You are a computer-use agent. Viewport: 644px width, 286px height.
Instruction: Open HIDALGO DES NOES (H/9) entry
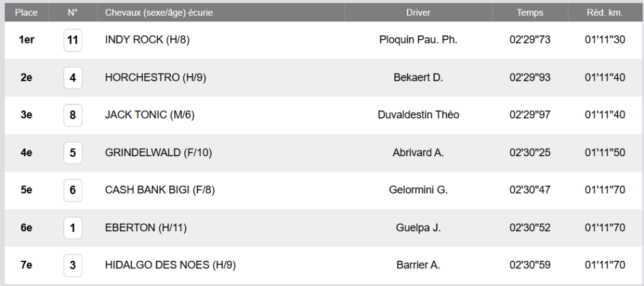170,265
